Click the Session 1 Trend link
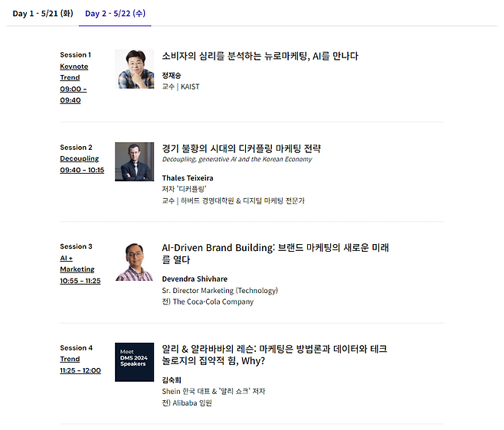This screenshot has height=430, width=504. pos(70,77)
